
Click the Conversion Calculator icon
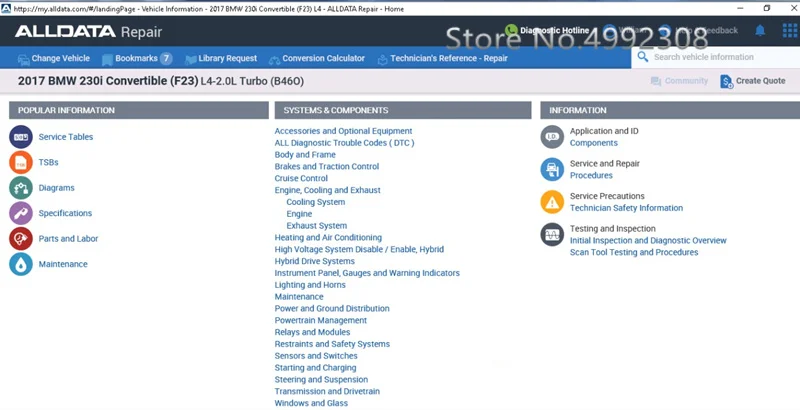274,60
